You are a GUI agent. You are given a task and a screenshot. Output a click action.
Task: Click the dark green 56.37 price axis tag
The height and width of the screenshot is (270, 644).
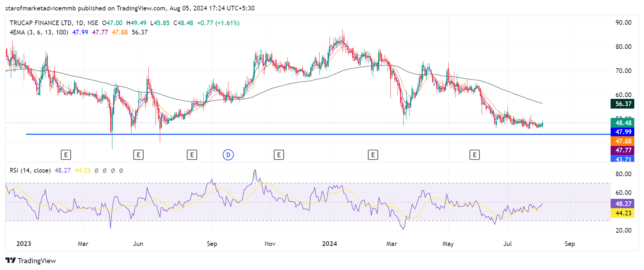(x=622, y=104)
